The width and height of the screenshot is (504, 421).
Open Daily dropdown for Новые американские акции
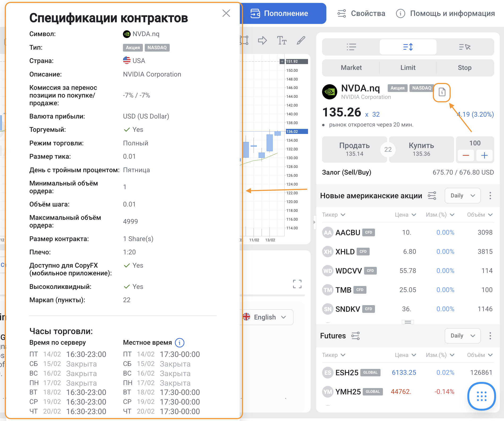[x=463, y=196]
